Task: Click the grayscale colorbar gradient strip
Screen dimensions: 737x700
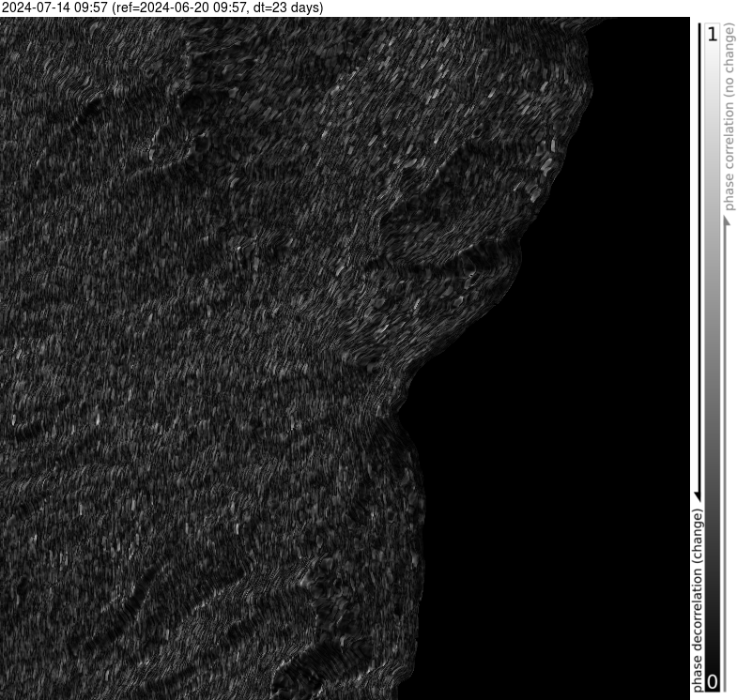Action: [x=713, y=358]
